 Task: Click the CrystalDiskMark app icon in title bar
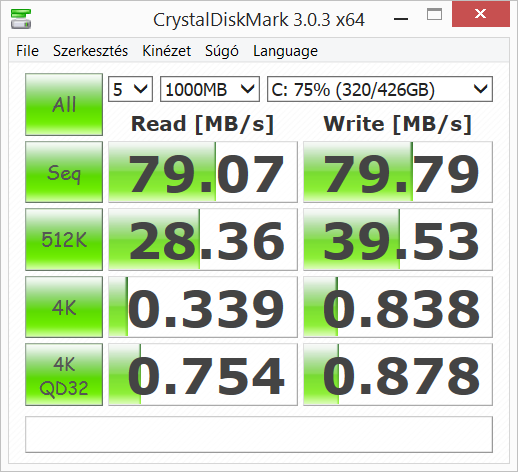coord(21,19)
